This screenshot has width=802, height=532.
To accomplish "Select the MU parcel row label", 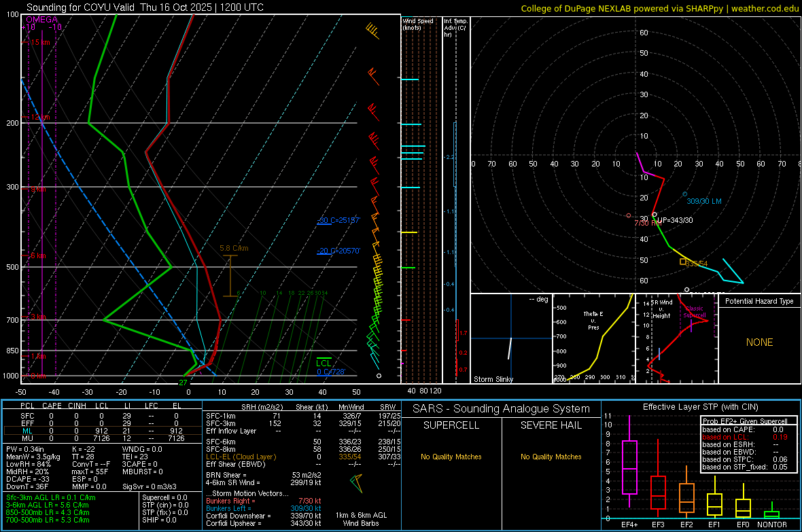I will (27, 438).
